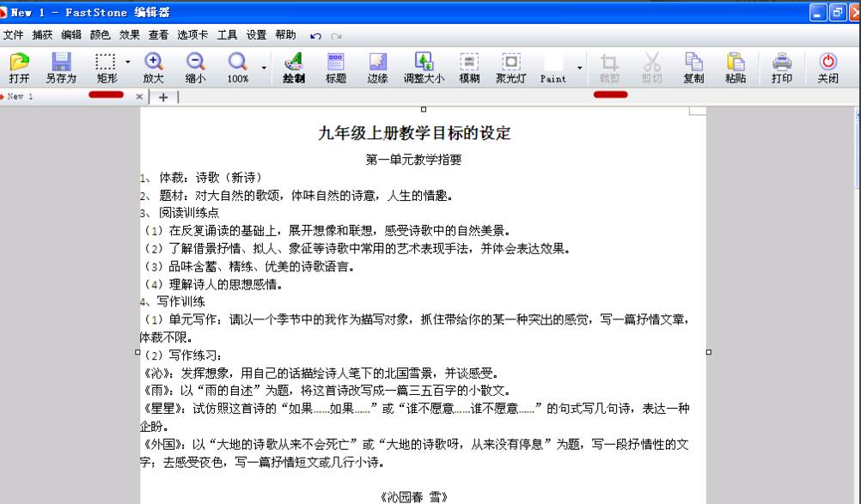Viewport: 861px width, 504px height.
Task: Click the undo arrow in menu bar
Action: click(315, 36)
